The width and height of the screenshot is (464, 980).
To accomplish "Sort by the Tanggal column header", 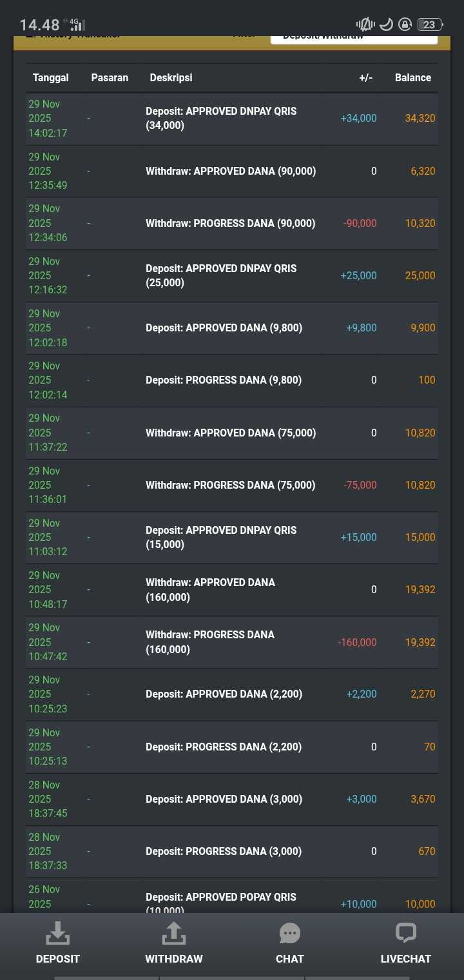I will pos(51,77).
